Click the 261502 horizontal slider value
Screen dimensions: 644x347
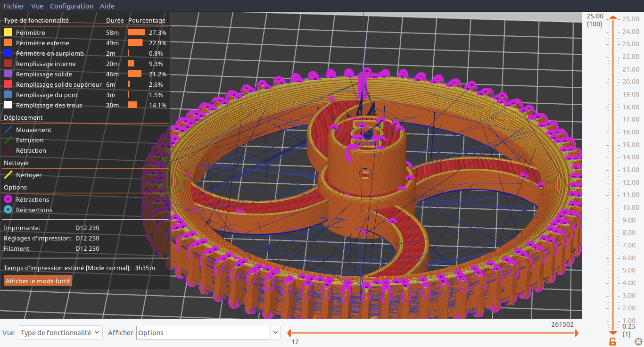(x=562, y=324)
